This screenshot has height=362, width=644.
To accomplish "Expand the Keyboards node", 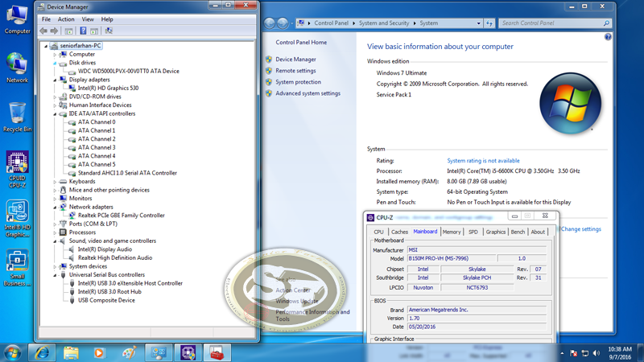I will pyautogui.click(x=55, y=182).
